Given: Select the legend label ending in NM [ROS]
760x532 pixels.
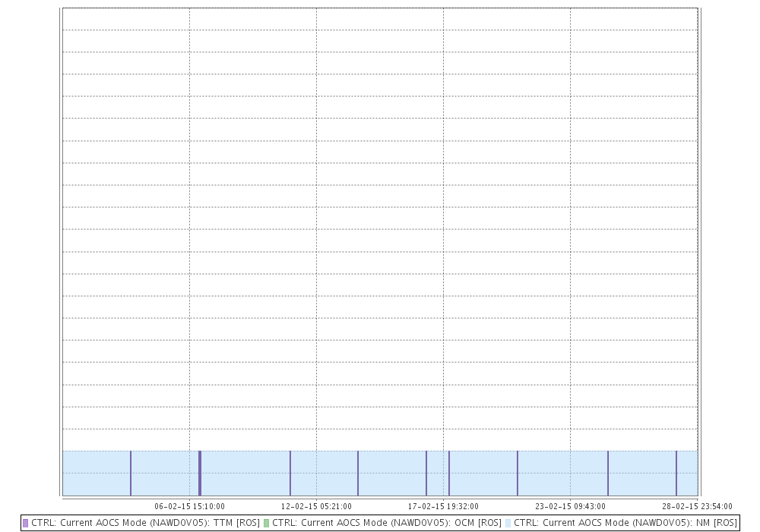Looking at the screenshot, I should pyautogui.click(x=625, y=523).
